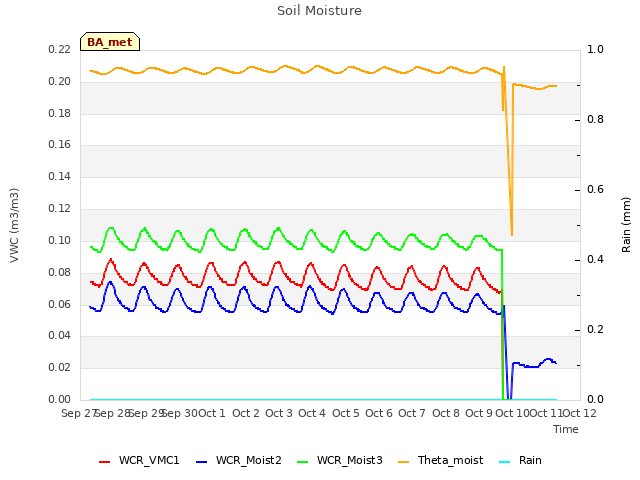
Task: Click the 0.12 VWC axis value
Action: pos(60,209)
